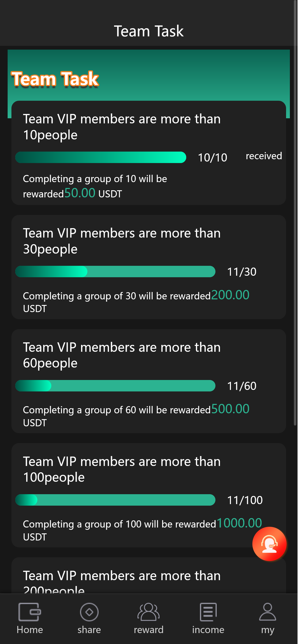Click the 11/60 progress bar

pos(115,386)
